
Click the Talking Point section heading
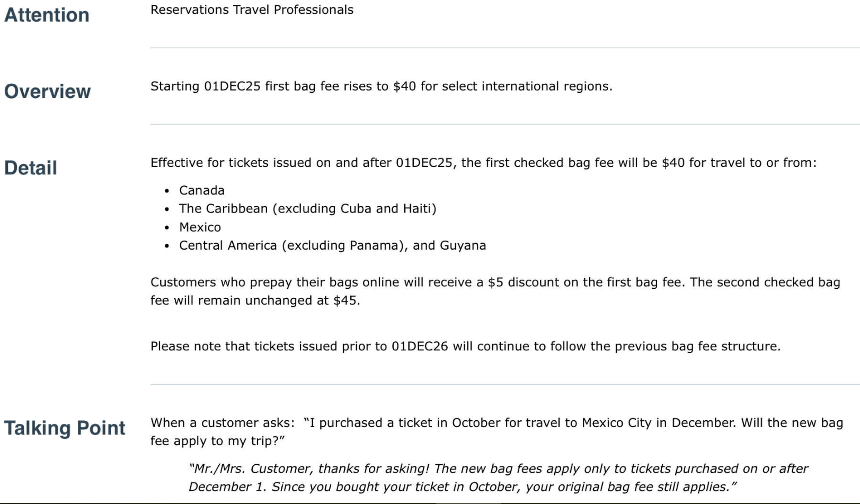(x=65, y=428)
